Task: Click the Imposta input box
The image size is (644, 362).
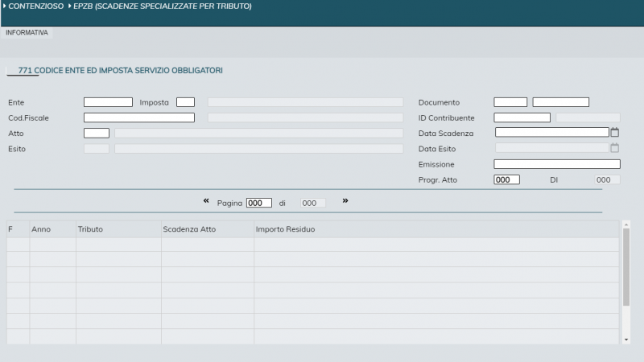Action: (x=185, y=102)
